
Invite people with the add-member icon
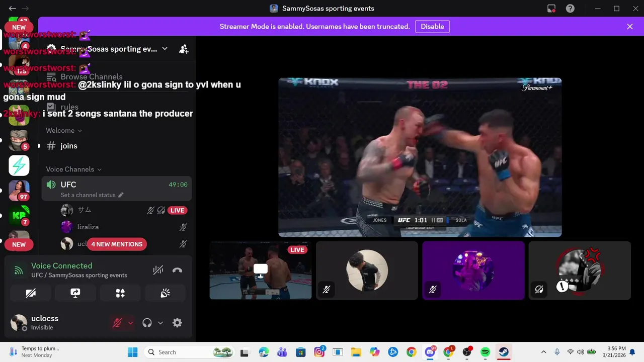coord(184,49)
